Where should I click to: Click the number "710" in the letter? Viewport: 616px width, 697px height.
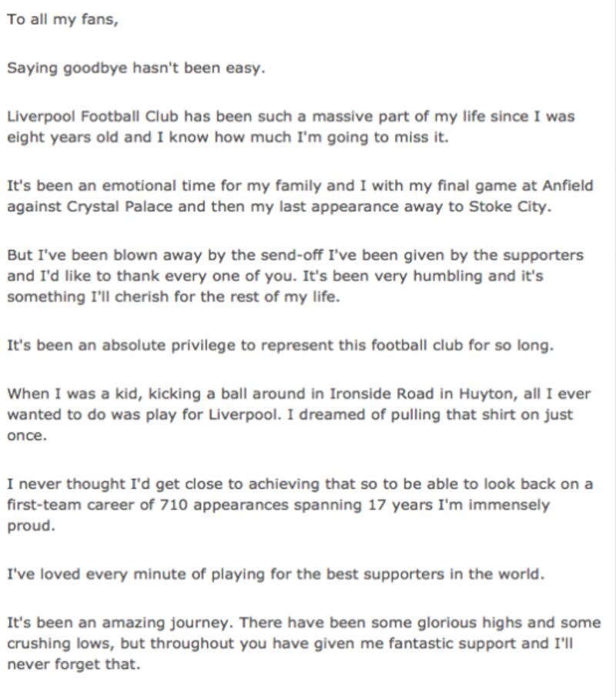(174, 505)
